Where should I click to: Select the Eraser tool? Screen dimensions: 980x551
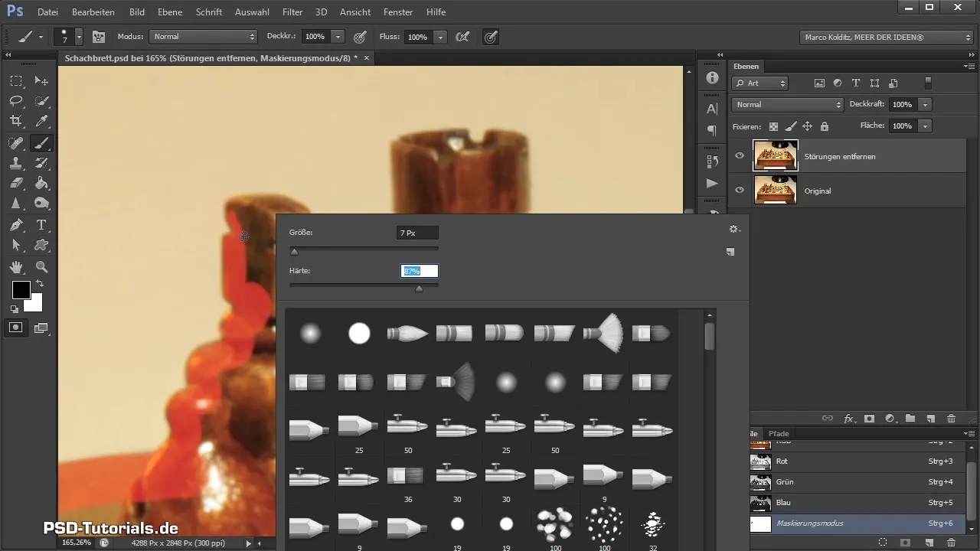[x=16, y=183]
